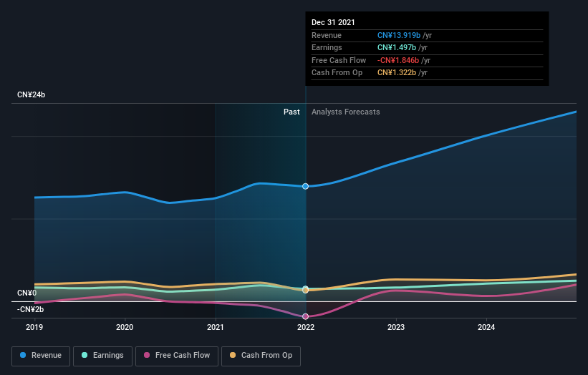Toggle the Earnings series legend button

click(102, 356)
